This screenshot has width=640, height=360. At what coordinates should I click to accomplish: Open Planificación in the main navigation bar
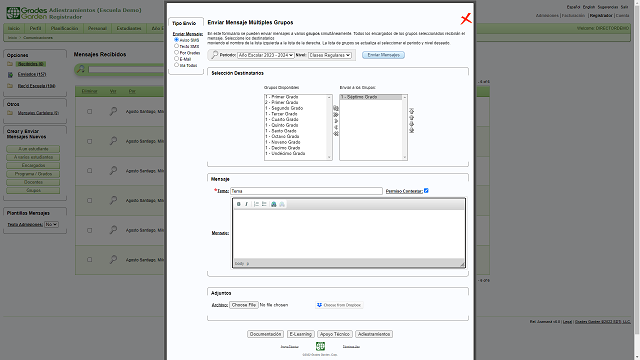pyautogui.click(x=64, y=28)
